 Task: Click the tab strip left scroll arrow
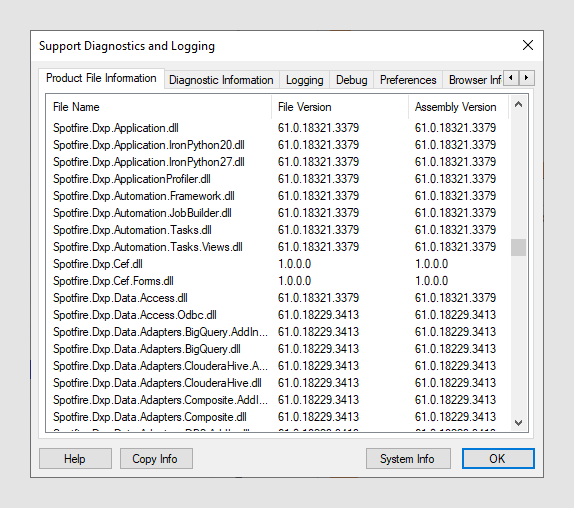511,78
